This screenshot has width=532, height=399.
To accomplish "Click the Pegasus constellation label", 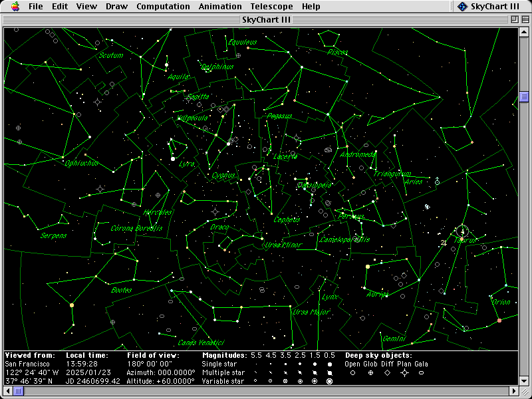I will click(x=279, y=116).
